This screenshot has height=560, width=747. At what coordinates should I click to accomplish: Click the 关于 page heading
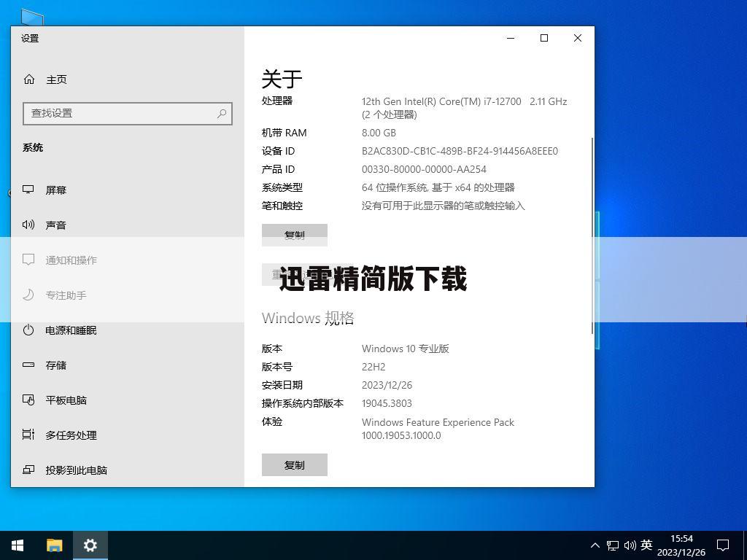coord(282,79)
